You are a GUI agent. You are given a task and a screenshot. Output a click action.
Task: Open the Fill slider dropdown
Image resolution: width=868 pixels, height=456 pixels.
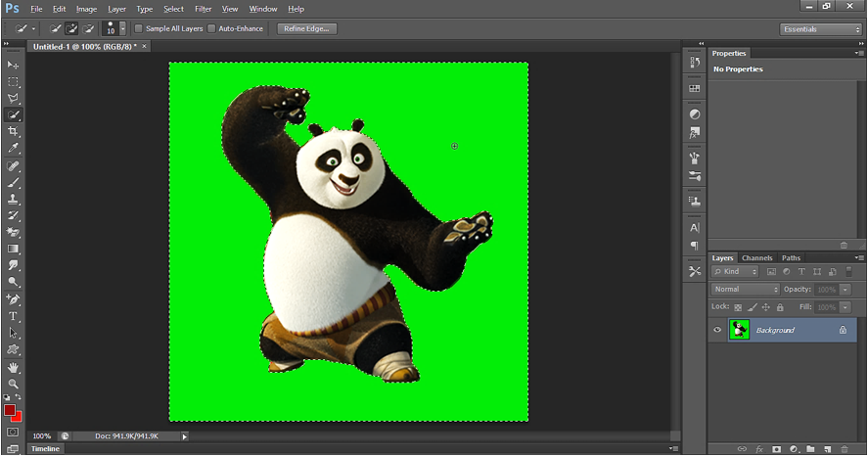point(845,307)
